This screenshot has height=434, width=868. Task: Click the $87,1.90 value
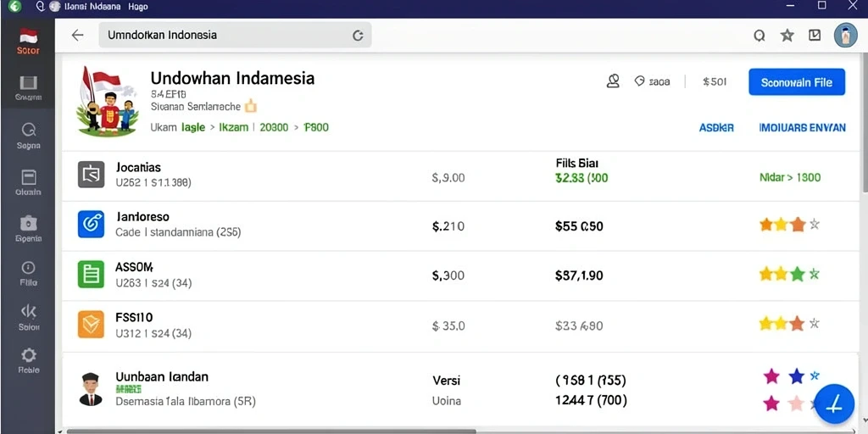click(579, 275)
